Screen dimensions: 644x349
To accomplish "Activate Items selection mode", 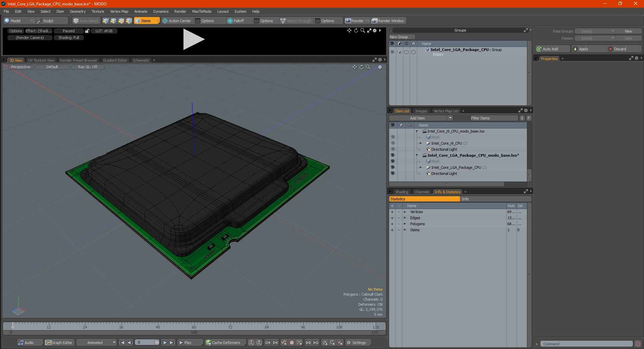I will 146,21.
